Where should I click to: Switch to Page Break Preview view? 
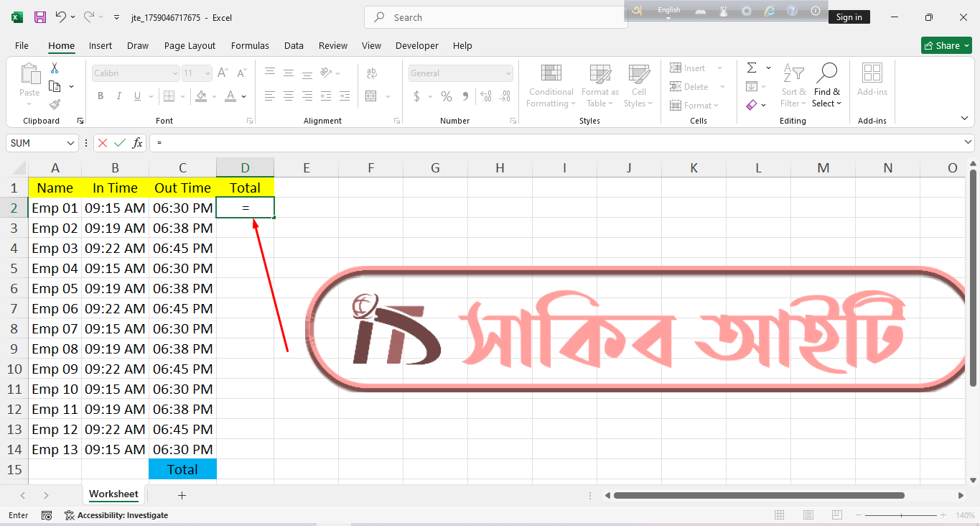click(x=836, y=515)
